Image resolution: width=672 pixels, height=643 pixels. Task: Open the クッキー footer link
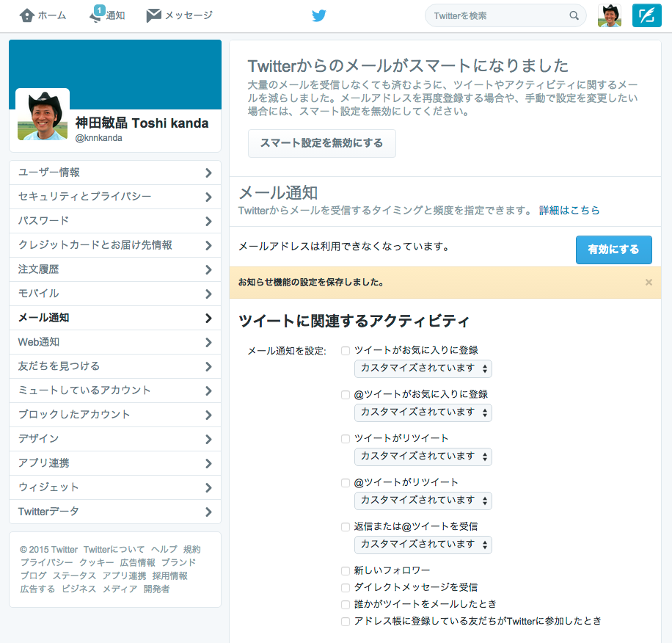pyautogui.click(x=96, y=562)
